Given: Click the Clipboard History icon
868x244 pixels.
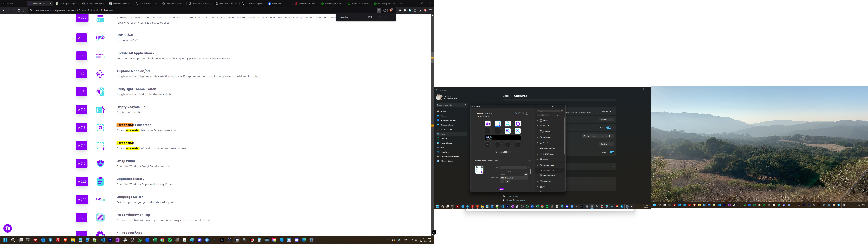Looking at the screenshot, I should pyautogui.click(x=100, y=181).
